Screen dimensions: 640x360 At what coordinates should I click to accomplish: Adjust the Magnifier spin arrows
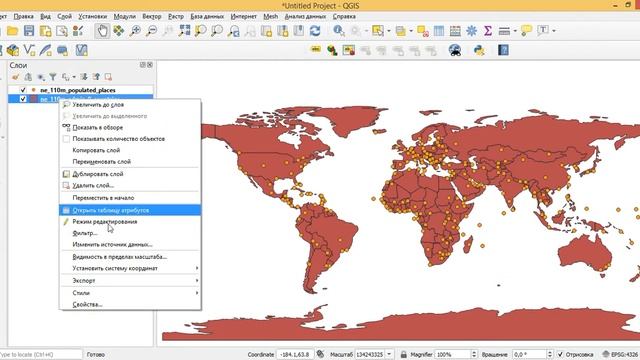click(x=474, y=354)
